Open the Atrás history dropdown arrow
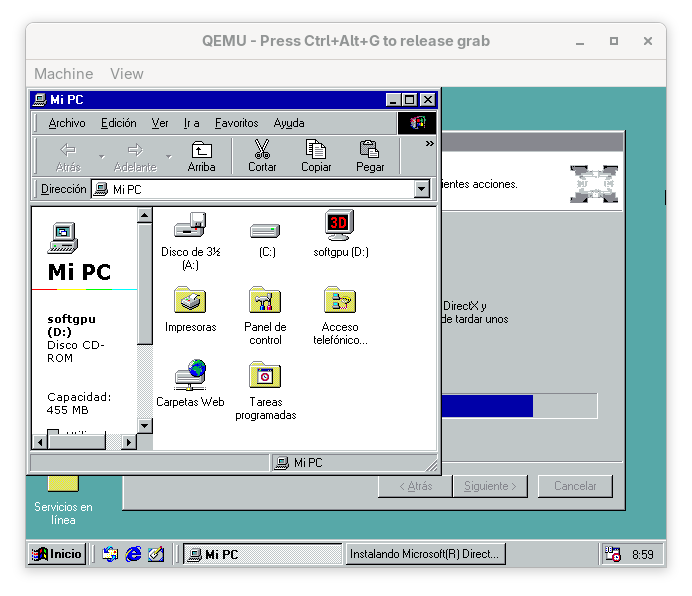The height and width of the screenshot is (596, 692). (x=101, y=157)
